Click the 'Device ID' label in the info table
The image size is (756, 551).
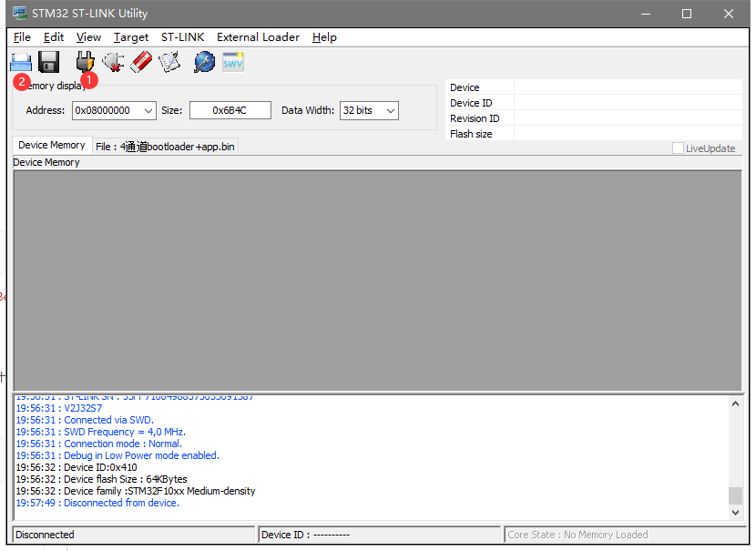471,103
